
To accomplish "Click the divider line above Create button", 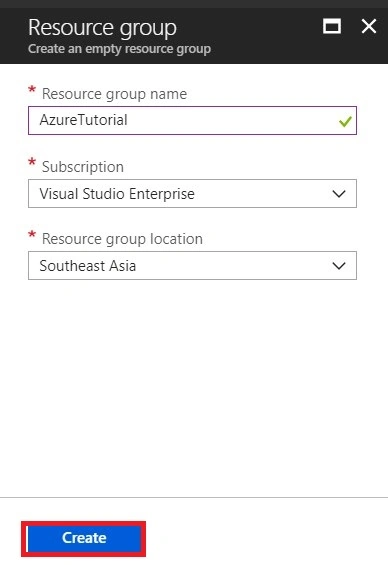I will click(x=194, y=498).
